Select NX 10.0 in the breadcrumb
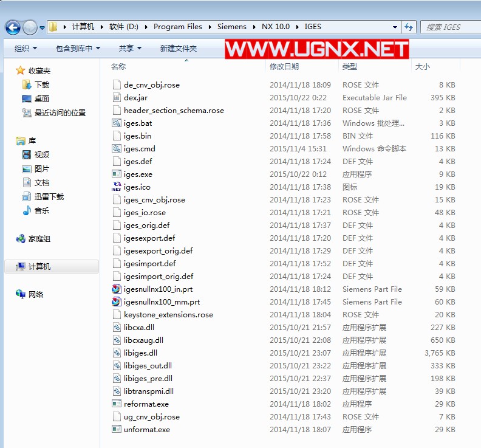The image size is (481, 448). click(276, 27)
